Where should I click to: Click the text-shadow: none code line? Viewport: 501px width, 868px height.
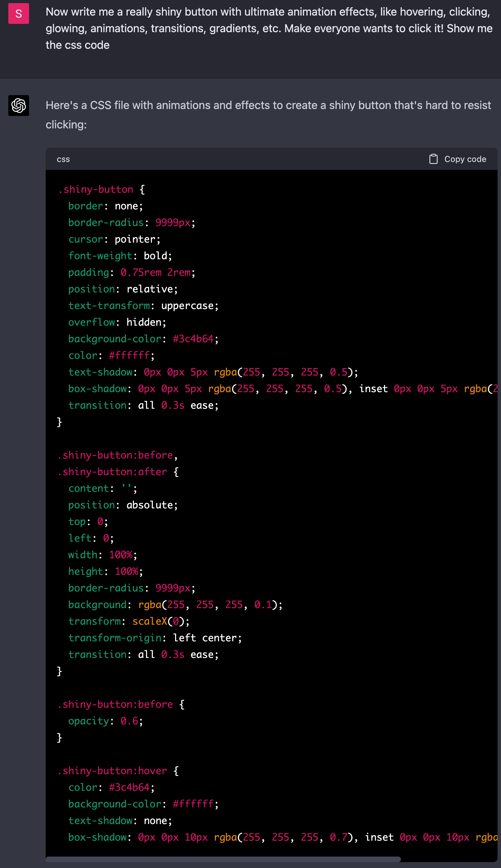pos(120,821)
